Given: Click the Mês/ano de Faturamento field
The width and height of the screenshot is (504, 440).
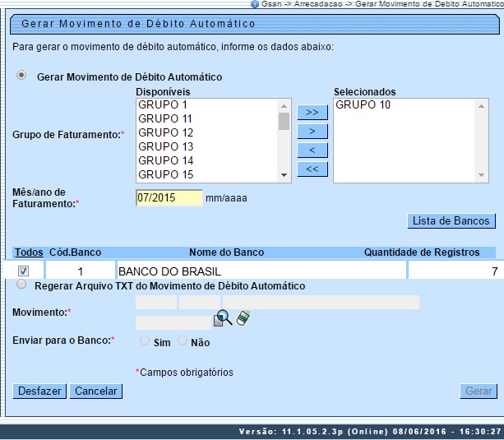Looking at the screenshot, I should (x=169, y=197).
